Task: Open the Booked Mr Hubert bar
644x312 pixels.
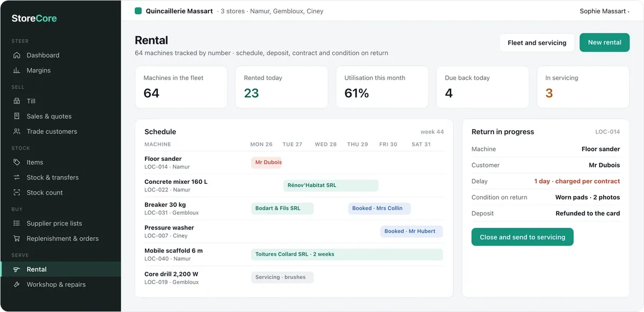Action: [x=412, y=232]
